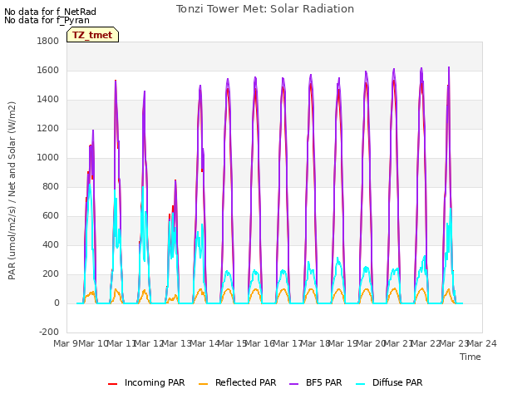Select the Incoming PAR legend label
This screenshot has width=532, height=399.
click(x=155, y=382)
